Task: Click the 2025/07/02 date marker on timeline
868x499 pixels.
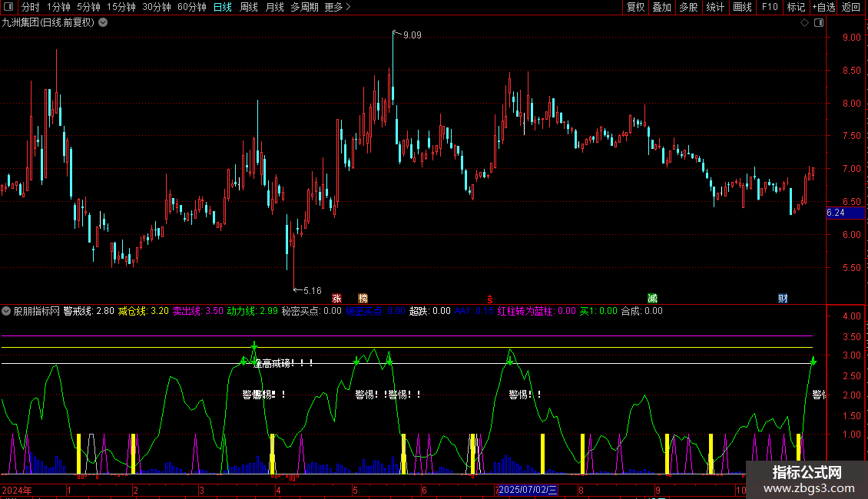Action: tap(528, 490)
